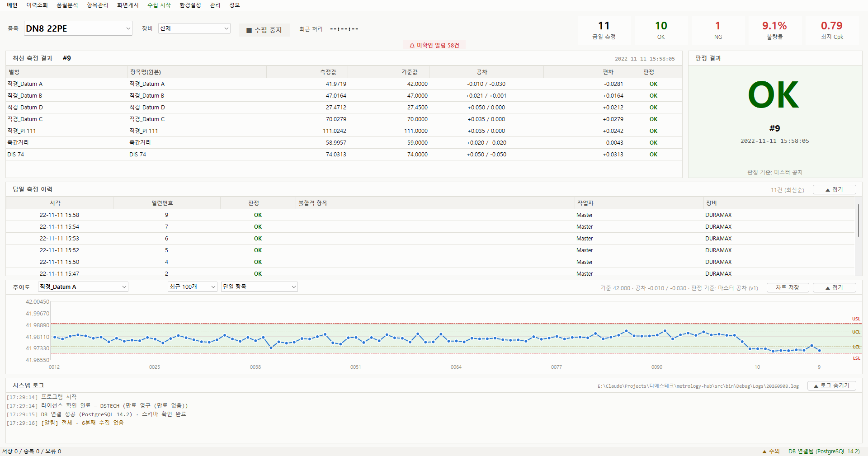Collapse the trend chart with 접기

pos(834,288)
